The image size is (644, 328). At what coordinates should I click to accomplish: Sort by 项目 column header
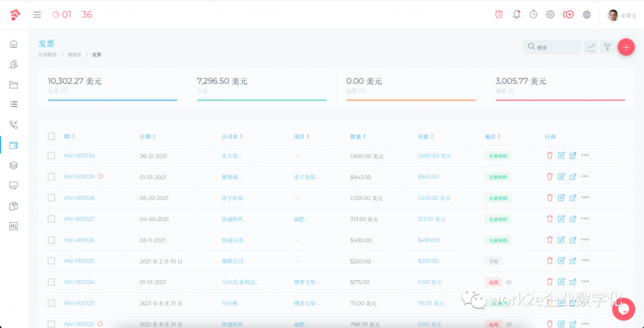[301, 136]
